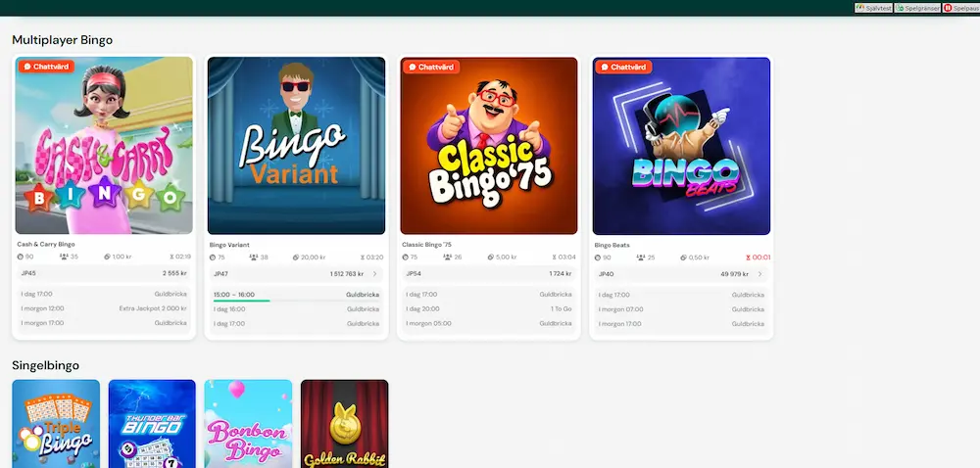The height and width of the screenshot is (468, 980).
Task: Click the Classic Bingo '75 title text
Action: pyautogui.click(x=427, y=245)
